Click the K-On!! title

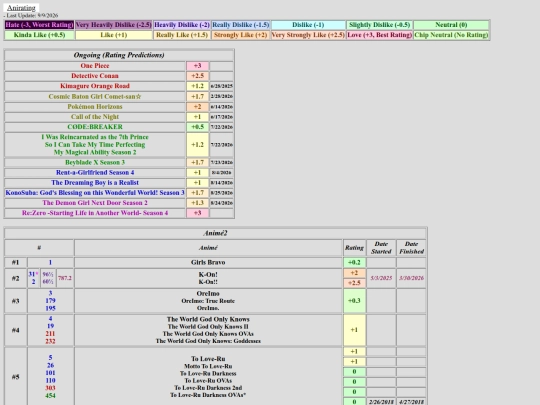point(208,282)
